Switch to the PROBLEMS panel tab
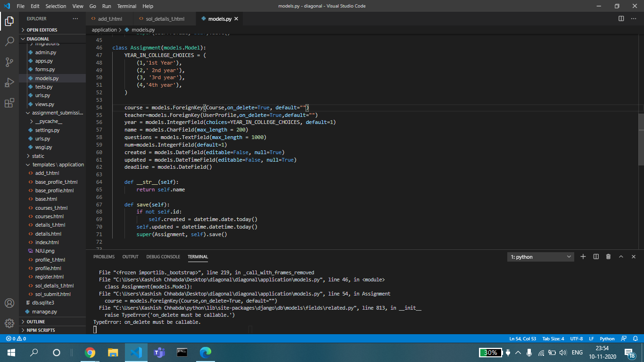 [x=103, y=257]
